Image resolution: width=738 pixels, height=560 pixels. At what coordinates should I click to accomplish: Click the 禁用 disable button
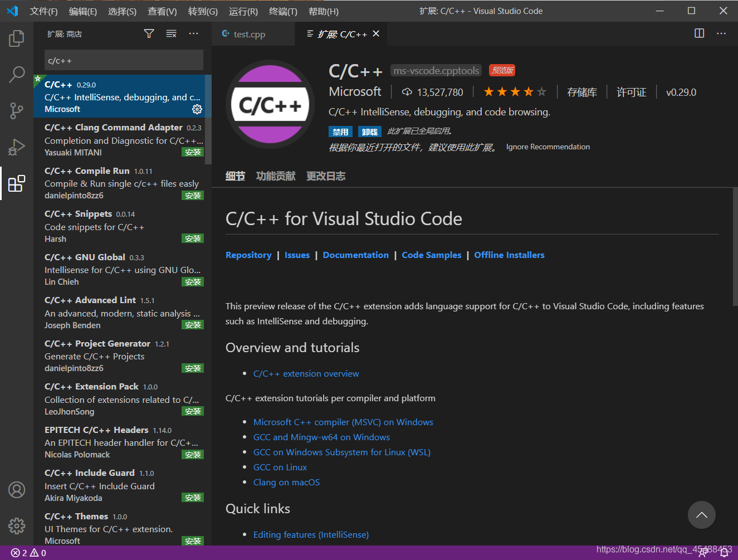[340, 132]
